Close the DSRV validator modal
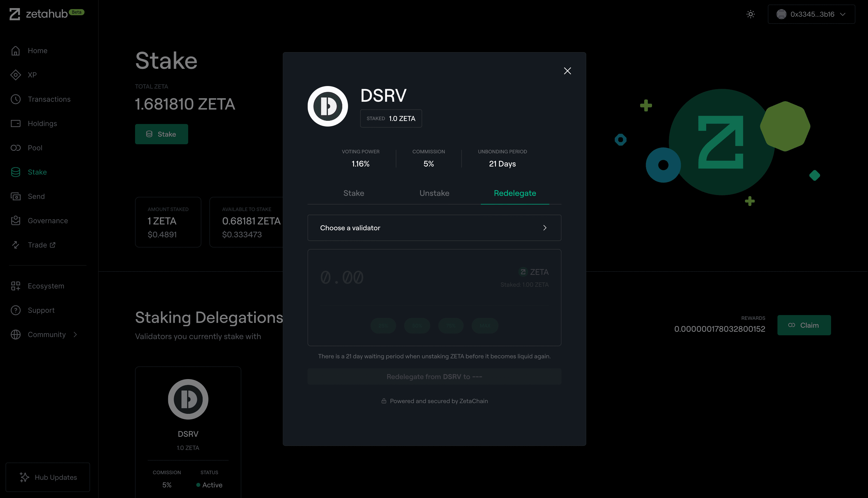Viewport: 868px width, 498px height. (567, 71)
